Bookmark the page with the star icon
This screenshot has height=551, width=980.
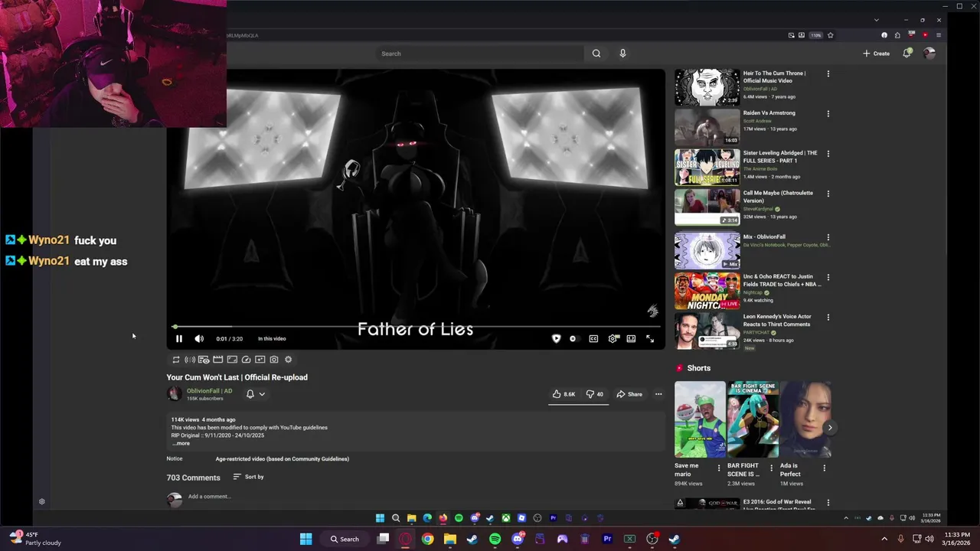coord(830,35)
